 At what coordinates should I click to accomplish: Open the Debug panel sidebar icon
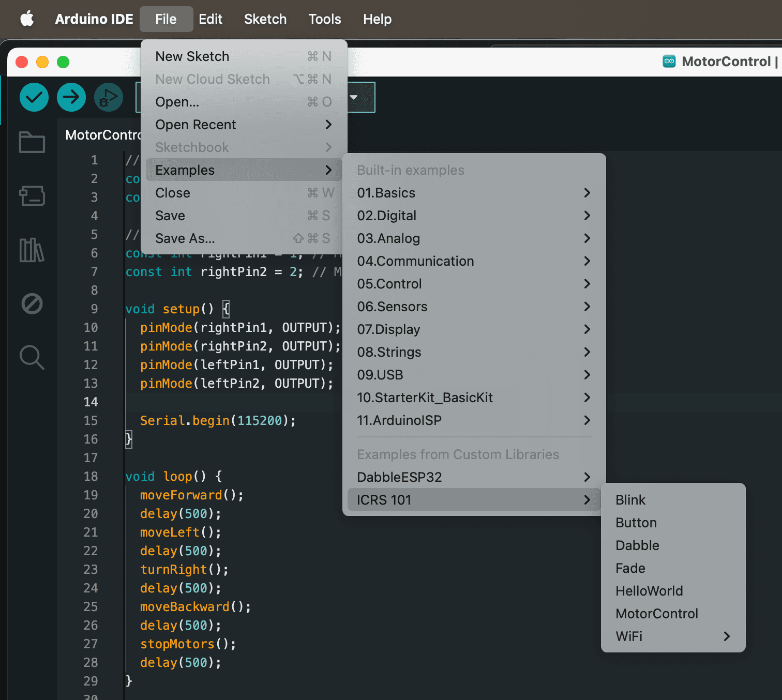32,304
